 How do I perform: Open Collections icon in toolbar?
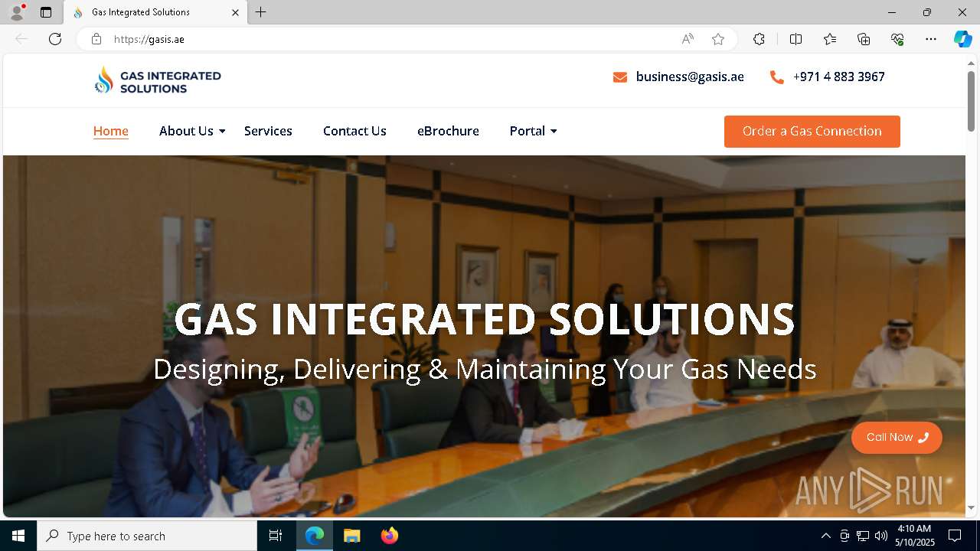coord(864,39)
